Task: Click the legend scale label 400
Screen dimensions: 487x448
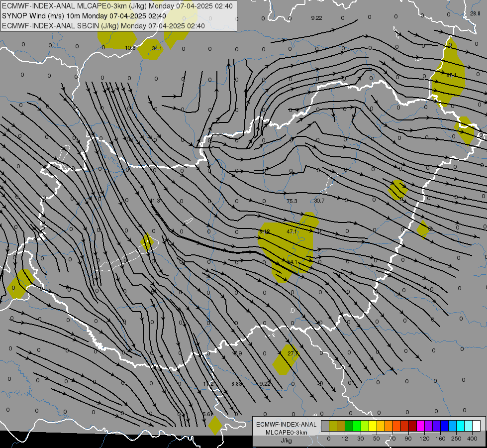Action: tap(472, 439)
